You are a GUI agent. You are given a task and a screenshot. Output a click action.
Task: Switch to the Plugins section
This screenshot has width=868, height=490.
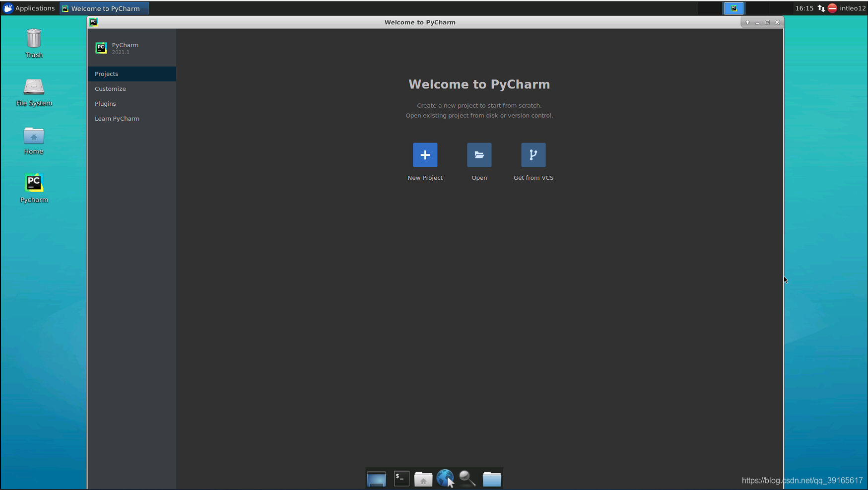[x=132, y=104]
